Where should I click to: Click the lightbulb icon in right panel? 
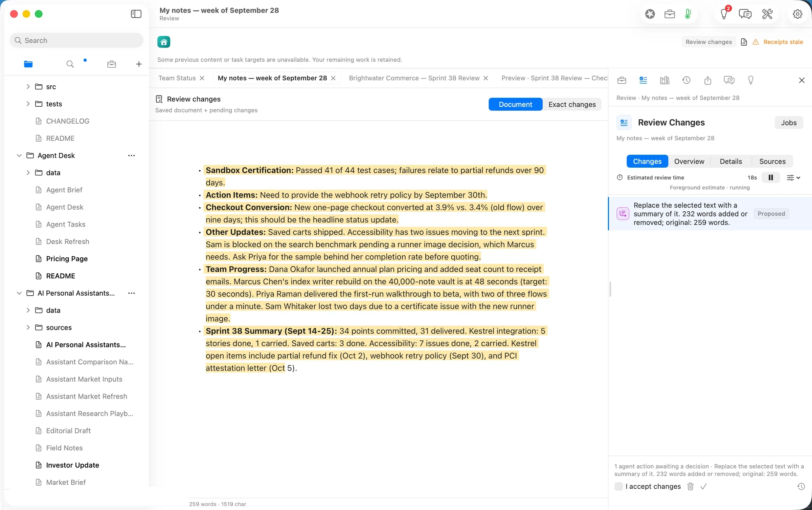click(751, 80)
